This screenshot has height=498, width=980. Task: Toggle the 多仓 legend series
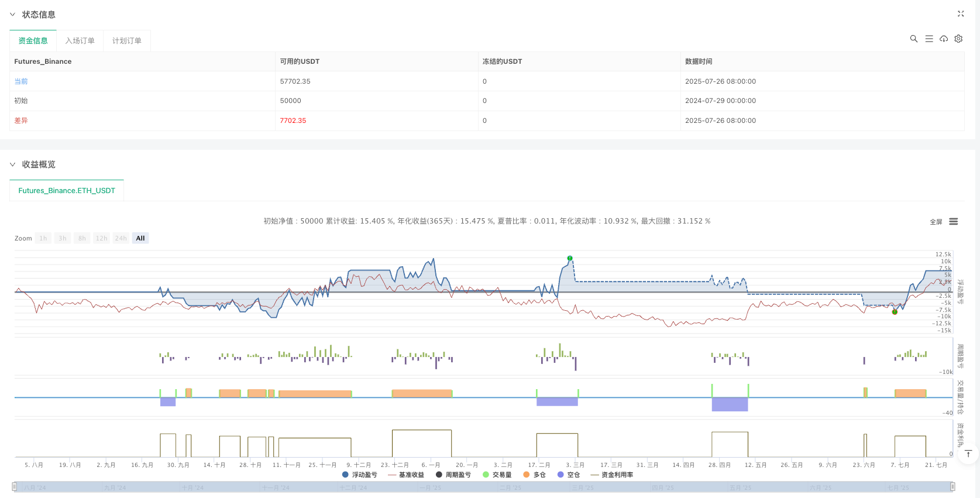click(534, 475)
